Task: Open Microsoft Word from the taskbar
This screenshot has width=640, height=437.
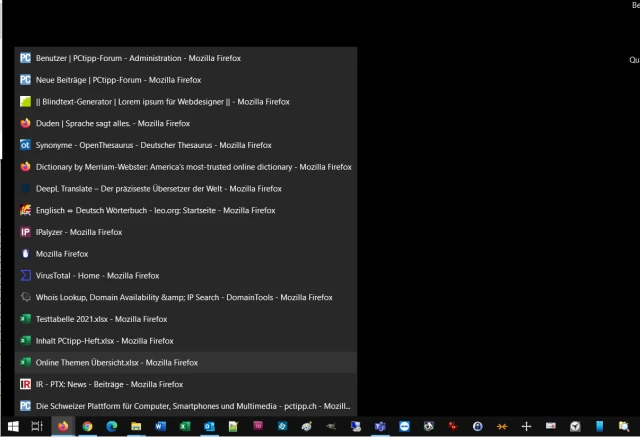Action: pyautogui.click(x=161, y=426)
